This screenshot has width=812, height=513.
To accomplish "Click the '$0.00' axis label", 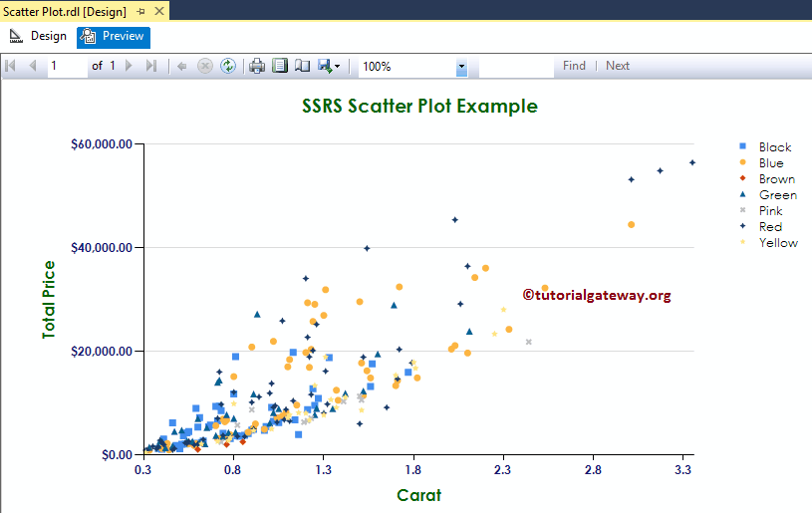I will pyautogui.click(x=117, y=455).
